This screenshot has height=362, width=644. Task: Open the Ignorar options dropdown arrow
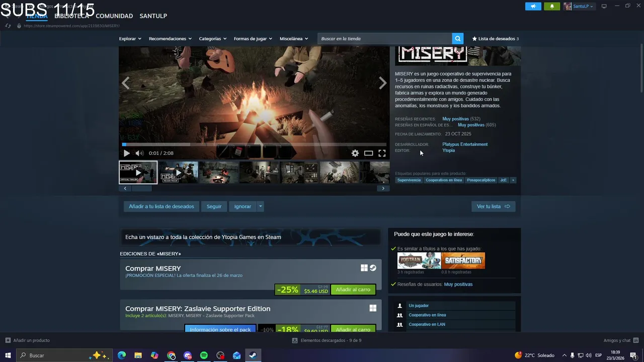pos(260,206)
